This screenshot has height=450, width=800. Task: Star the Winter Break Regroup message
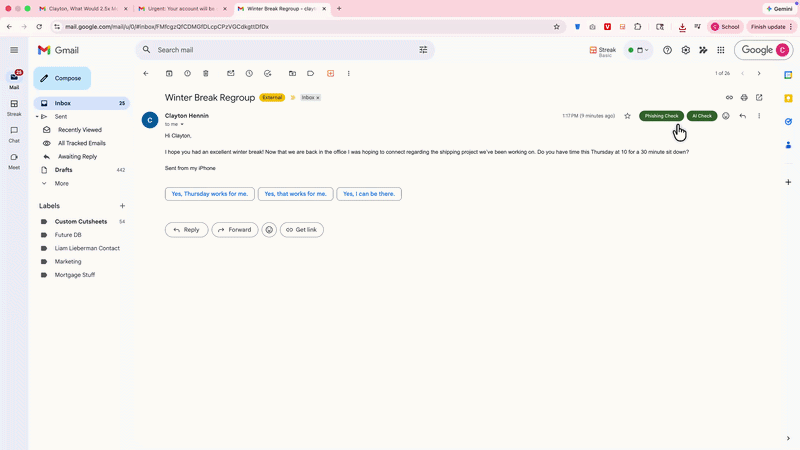tap(628, 116)
